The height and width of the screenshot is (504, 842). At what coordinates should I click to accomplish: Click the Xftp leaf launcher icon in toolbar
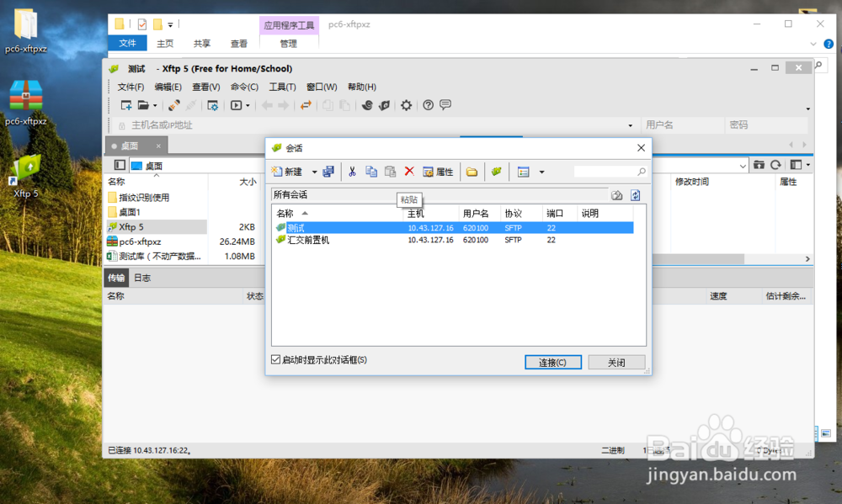[385, 105]
